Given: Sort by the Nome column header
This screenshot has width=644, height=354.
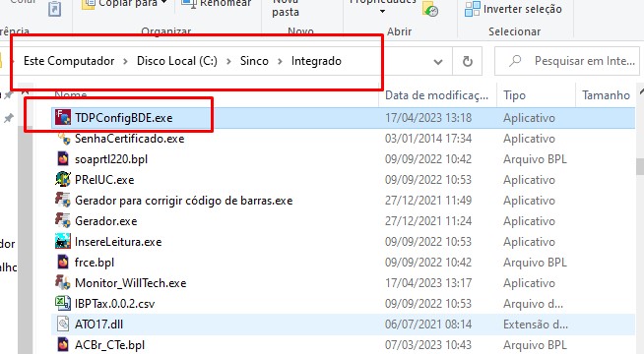Looking at the screenshot, I should point(71,95).
